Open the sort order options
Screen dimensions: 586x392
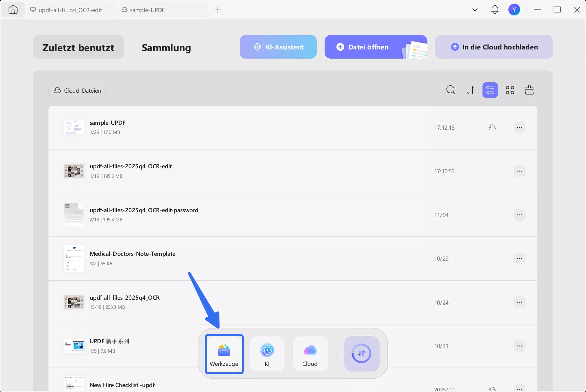pyautogui.click(x=471, y=90)
